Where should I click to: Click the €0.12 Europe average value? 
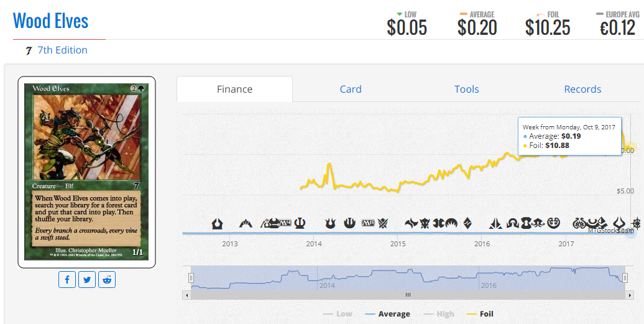[x=618, y=27]
